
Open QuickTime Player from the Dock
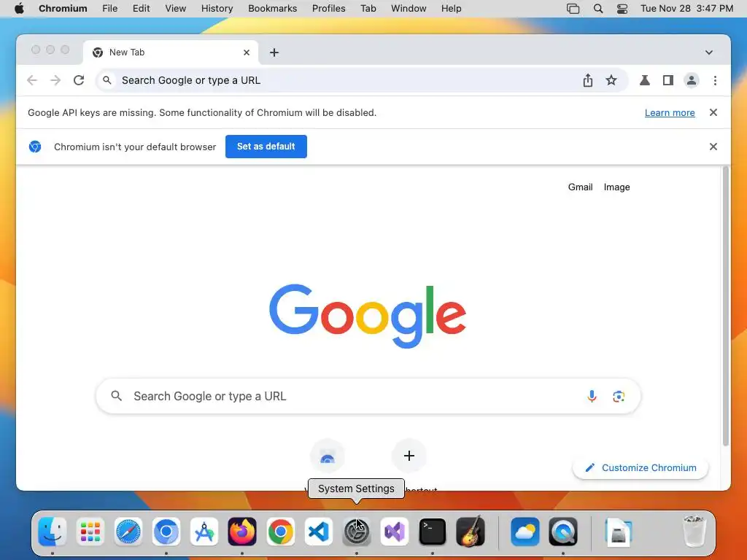coord(563,532)
